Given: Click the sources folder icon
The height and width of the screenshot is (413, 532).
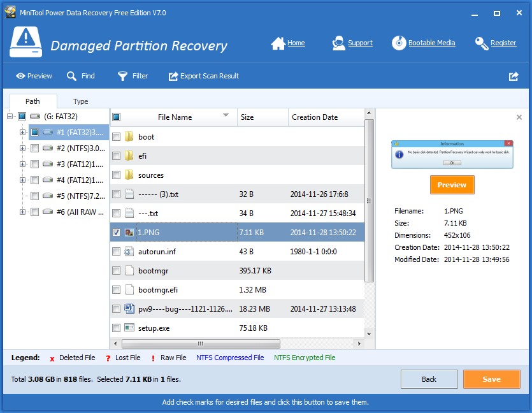Looking at the screenshot, I should pyautogui.click(x=129, y=175).
